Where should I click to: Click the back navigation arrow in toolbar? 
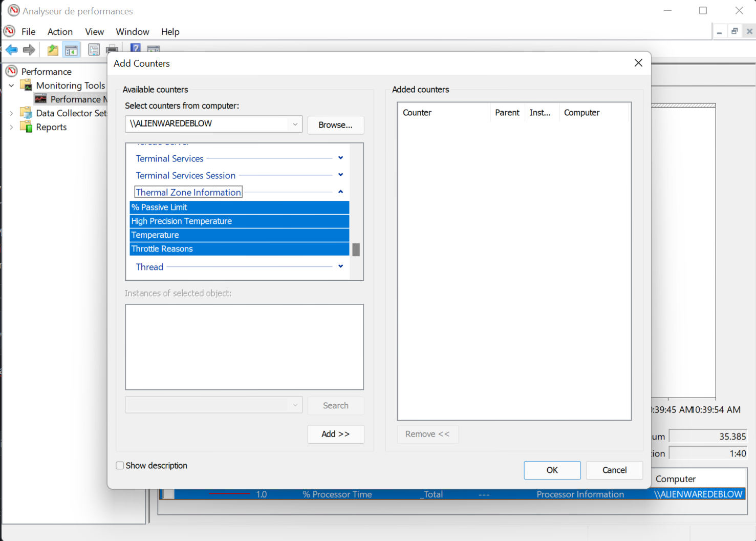point(11,49)
